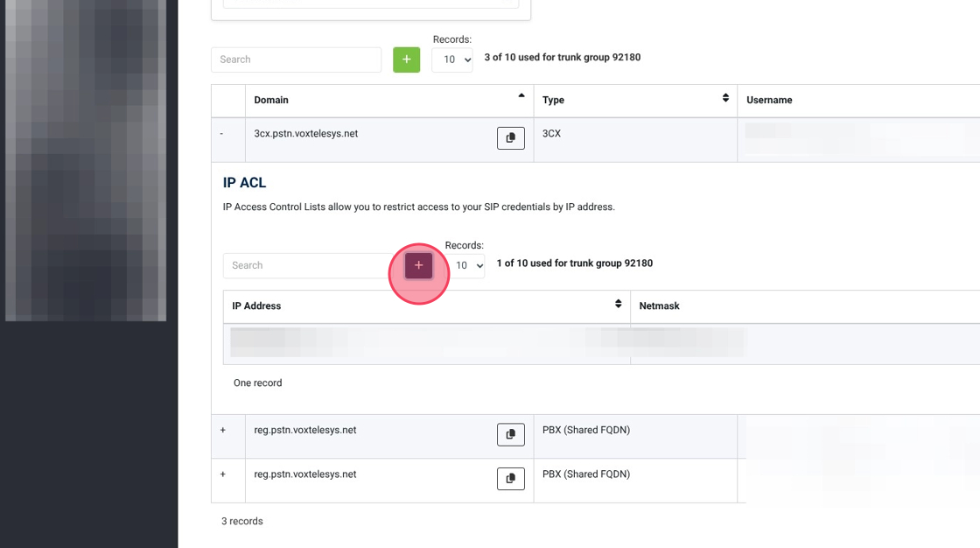Copy the first reg.pstn.voxtelesys.net domain

511,434
